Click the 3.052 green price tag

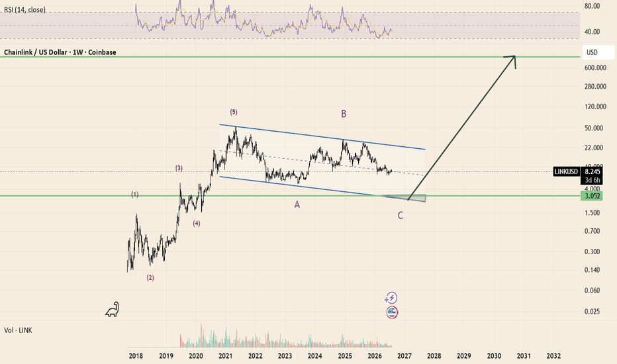coord(591,196)
